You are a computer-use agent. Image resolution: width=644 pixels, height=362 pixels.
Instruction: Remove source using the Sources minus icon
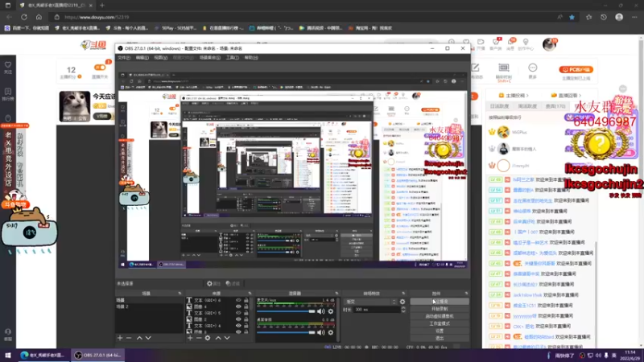pyautogui.click(x=199, y=338)
